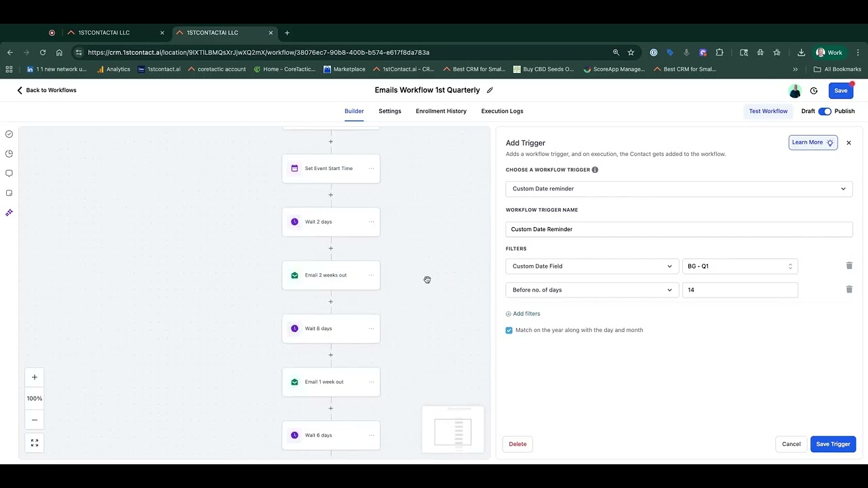Open the version history clock icon

click(814, 91)
